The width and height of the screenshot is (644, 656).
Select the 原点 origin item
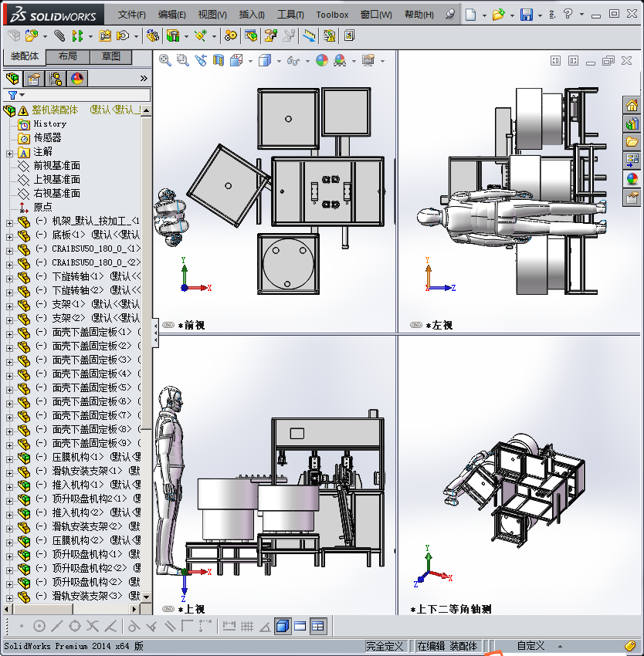coord(42,207)
